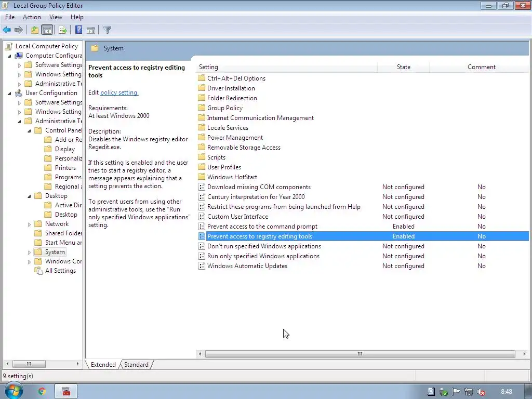This screenshot has height=399, width=532.
Task: Open the Action menu
Action: pyautogui.click(x=32, y=17)
